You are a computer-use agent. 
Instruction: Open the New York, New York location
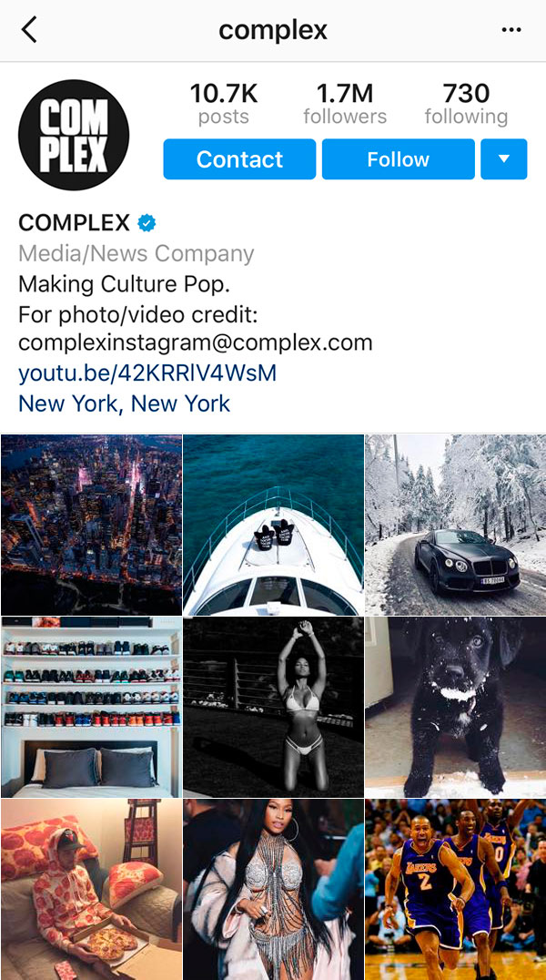[125, 403]
